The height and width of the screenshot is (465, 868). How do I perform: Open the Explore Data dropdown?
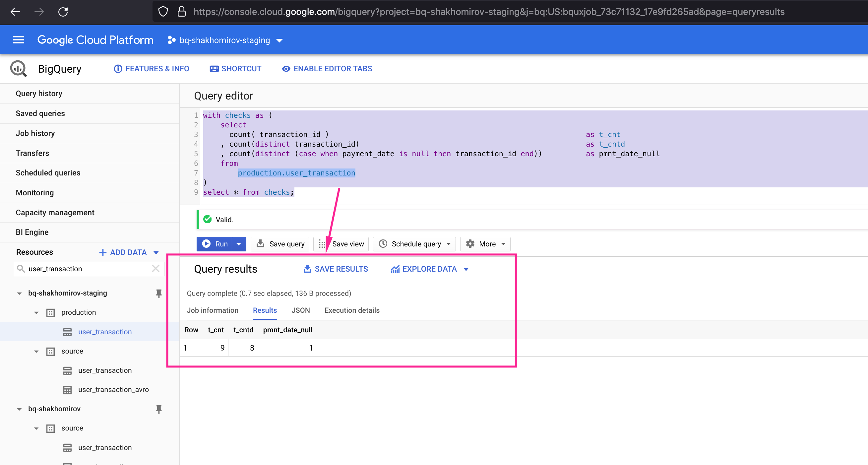tap(466, 269)
